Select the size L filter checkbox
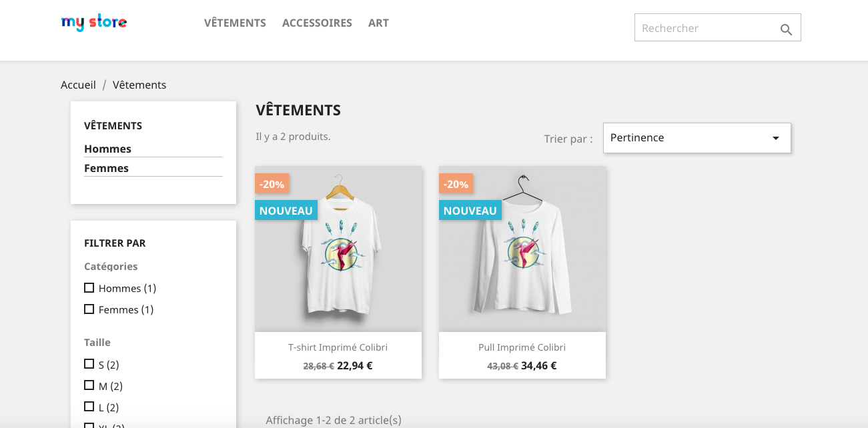 point(89,407)
